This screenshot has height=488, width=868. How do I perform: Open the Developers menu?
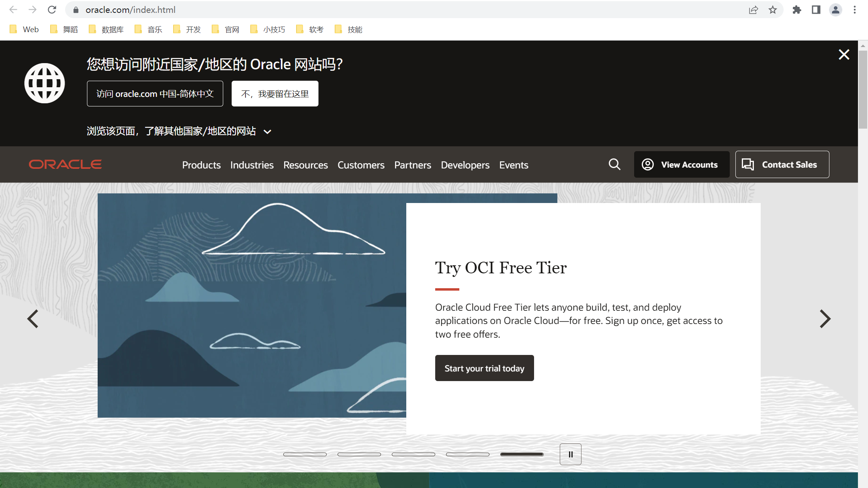(x=465, y=165)
